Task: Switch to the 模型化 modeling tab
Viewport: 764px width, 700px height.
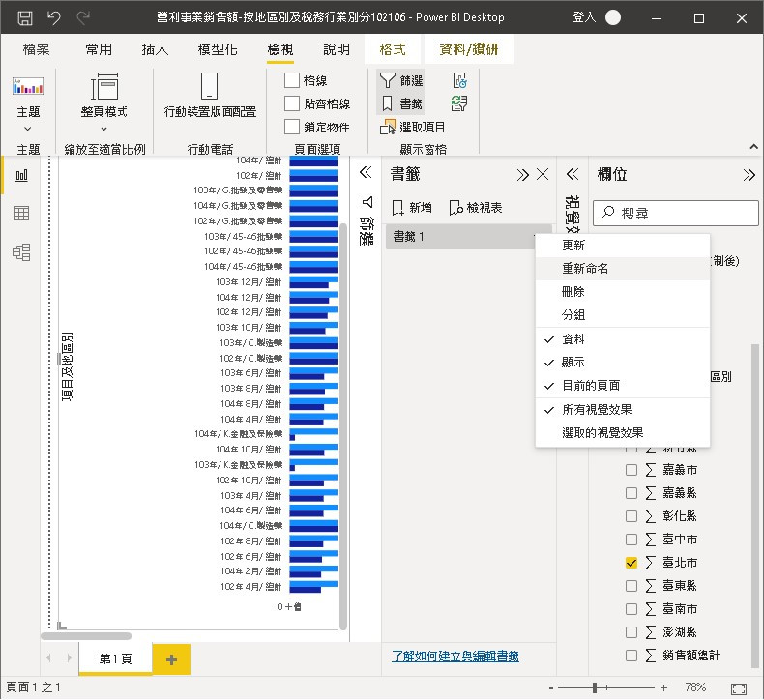Action: [x=218, y=49]
